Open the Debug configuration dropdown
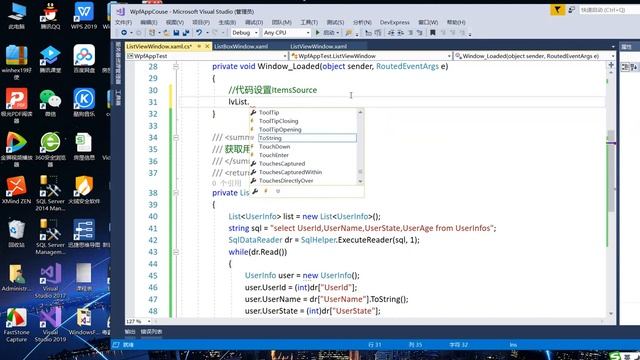This screenshot has width=640, height=360. (x=245, y=33)
